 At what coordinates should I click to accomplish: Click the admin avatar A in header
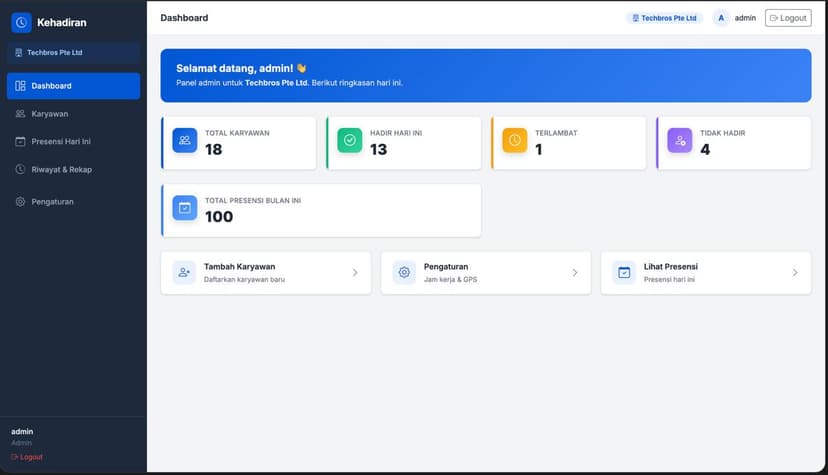721,18
